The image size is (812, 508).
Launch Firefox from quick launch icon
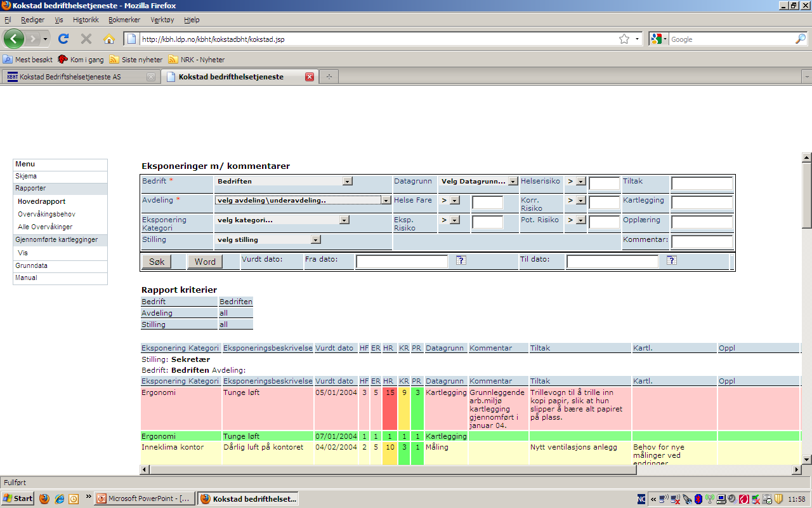coord(44,498)
